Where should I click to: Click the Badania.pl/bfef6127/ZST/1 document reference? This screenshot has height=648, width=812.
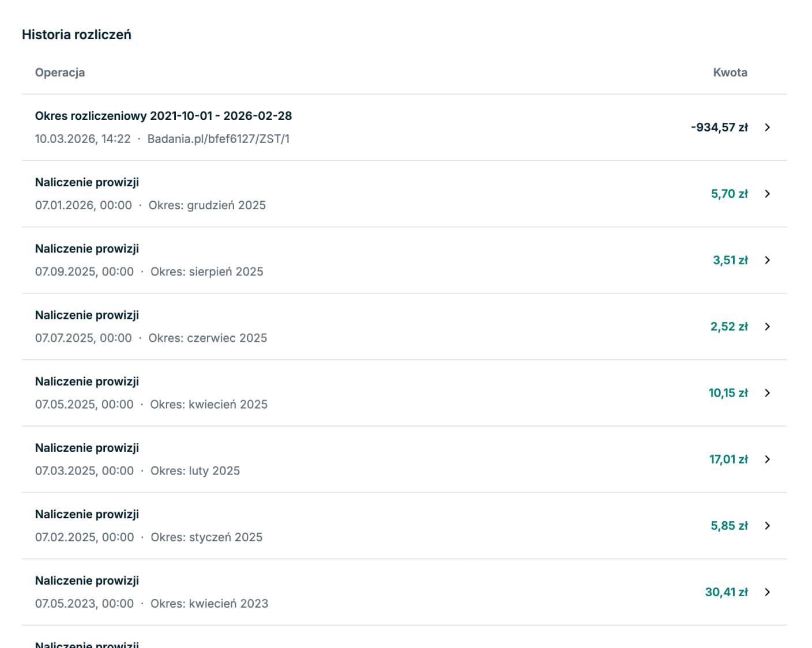point(219,139)
